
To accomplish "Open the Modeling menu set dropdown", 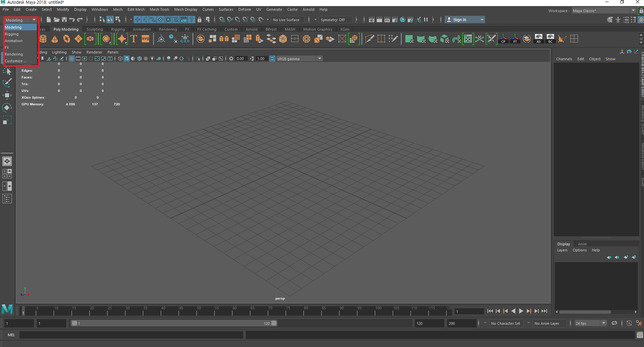I will click(21, 20).
